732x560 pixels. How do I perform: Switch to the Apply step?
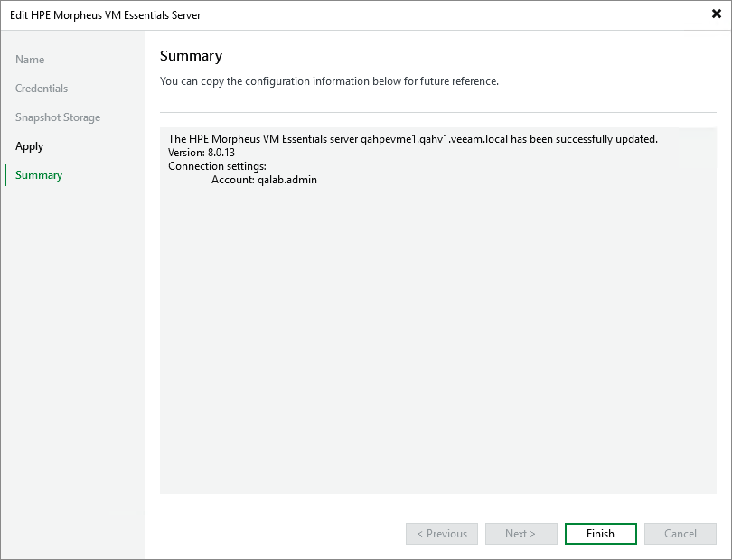30,146
